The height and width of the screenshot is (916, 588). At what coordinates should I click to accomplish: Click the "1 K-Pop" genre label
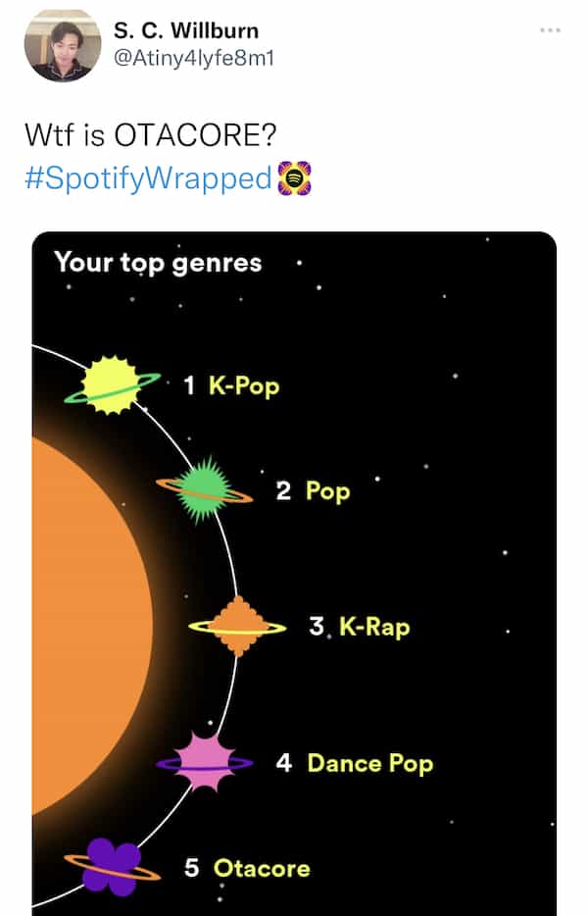[231, 385]
